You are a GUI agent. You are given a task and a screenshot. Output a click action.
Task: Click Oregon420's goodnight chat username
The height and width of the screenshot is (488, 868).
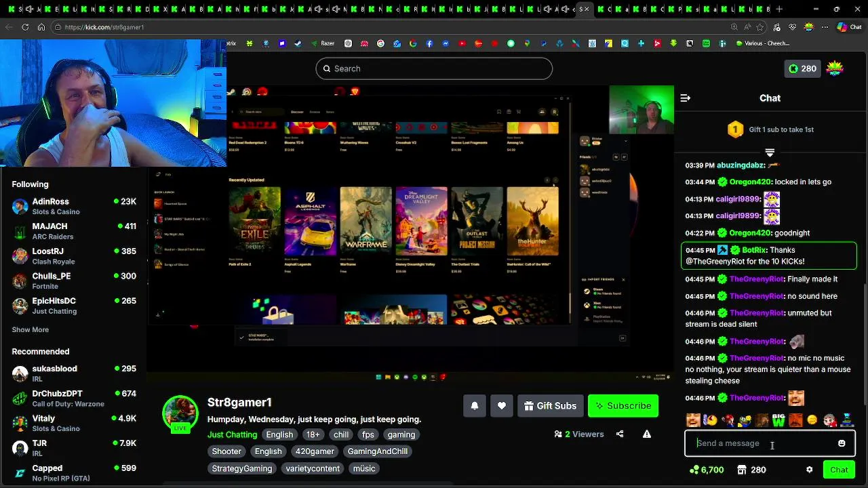point(750,233)
